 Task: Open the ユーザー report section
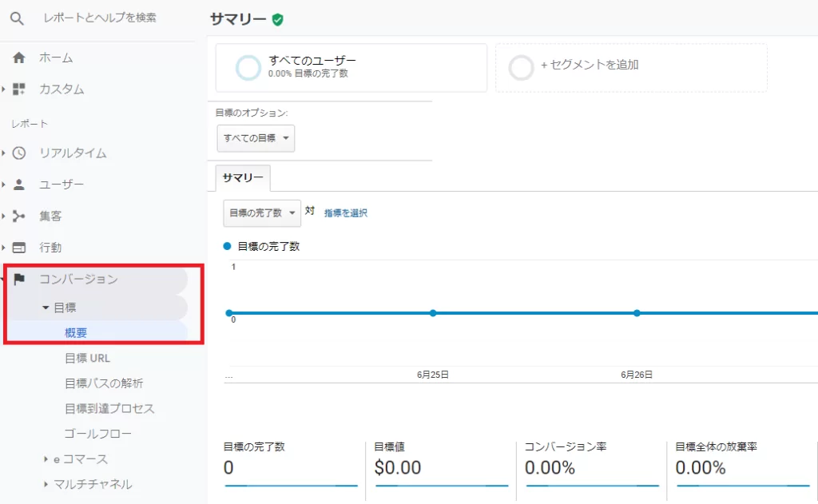[62, 185]
